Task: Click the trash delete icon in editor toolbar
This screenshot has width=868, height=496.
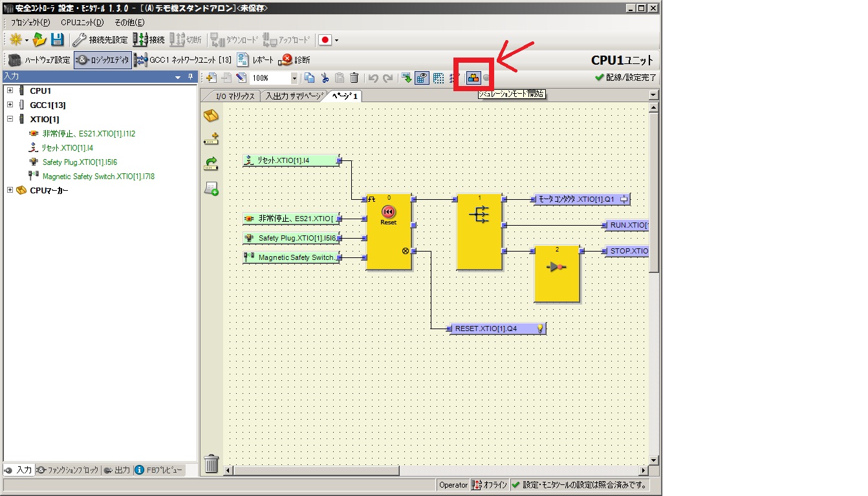Action: tap(354, 78)
